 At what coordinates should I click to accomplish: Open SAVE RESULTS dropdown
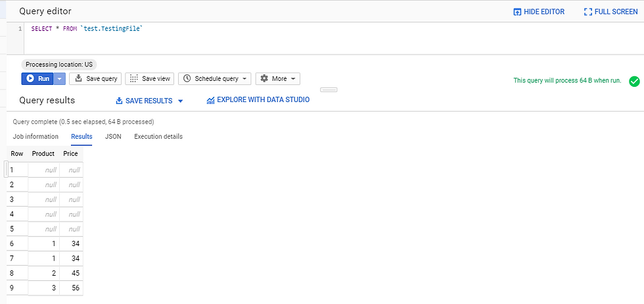point(150,101)
